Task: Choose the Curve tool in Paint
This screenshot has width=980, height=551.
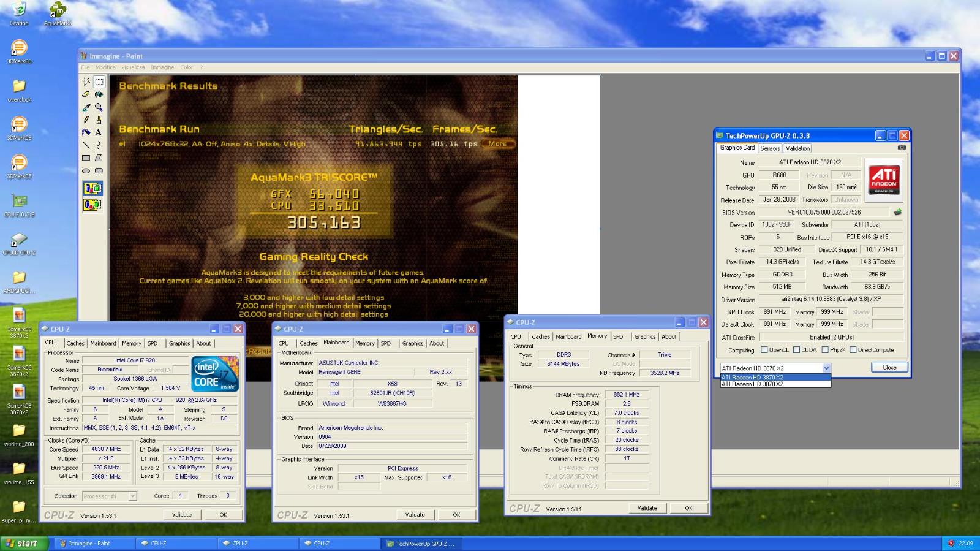Action: coord(99,145)
